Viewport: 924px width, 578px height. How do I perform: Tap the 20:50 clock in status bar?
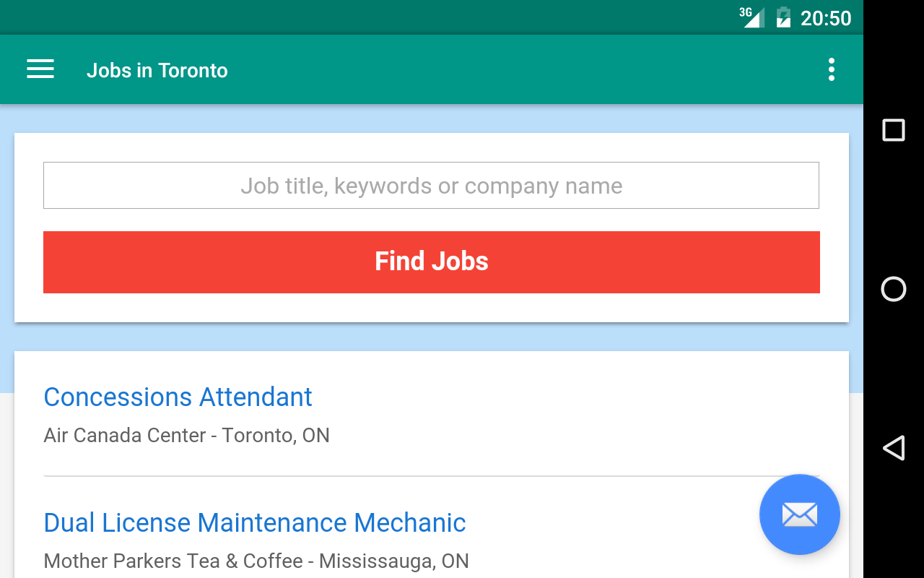pyautogui.click(x=826, y=18)
